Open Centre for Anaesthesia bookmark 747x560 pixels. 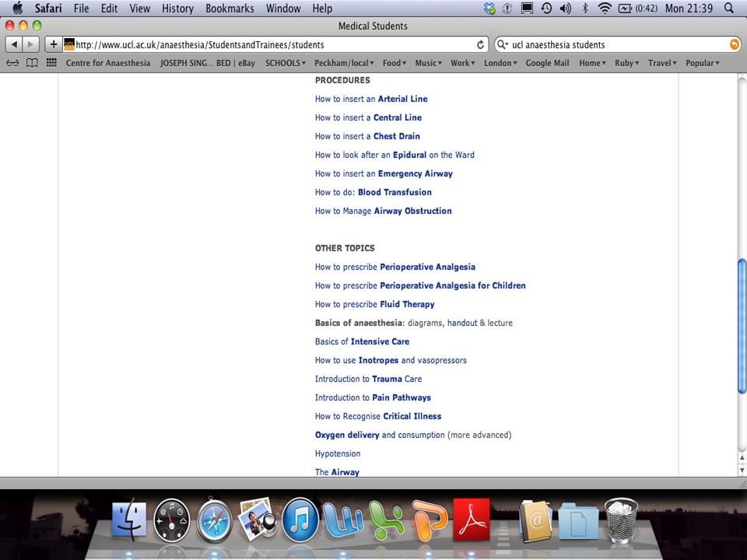(107, 63)
